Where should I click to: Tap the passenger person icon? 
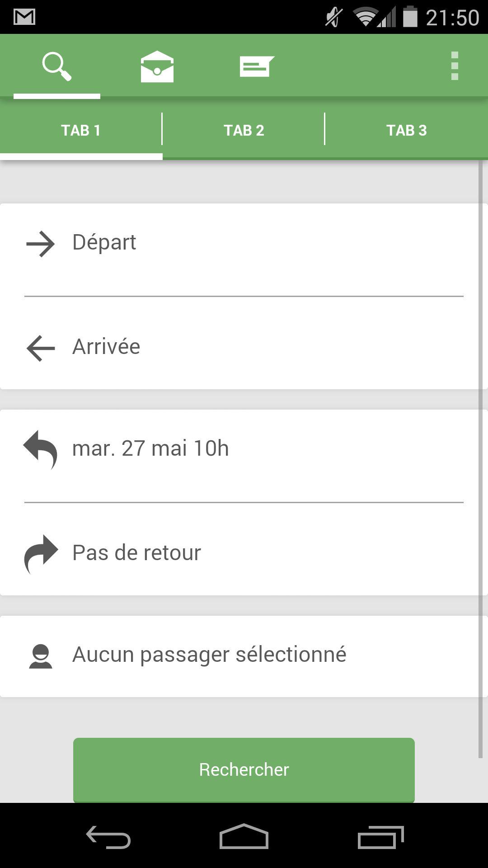41,656
